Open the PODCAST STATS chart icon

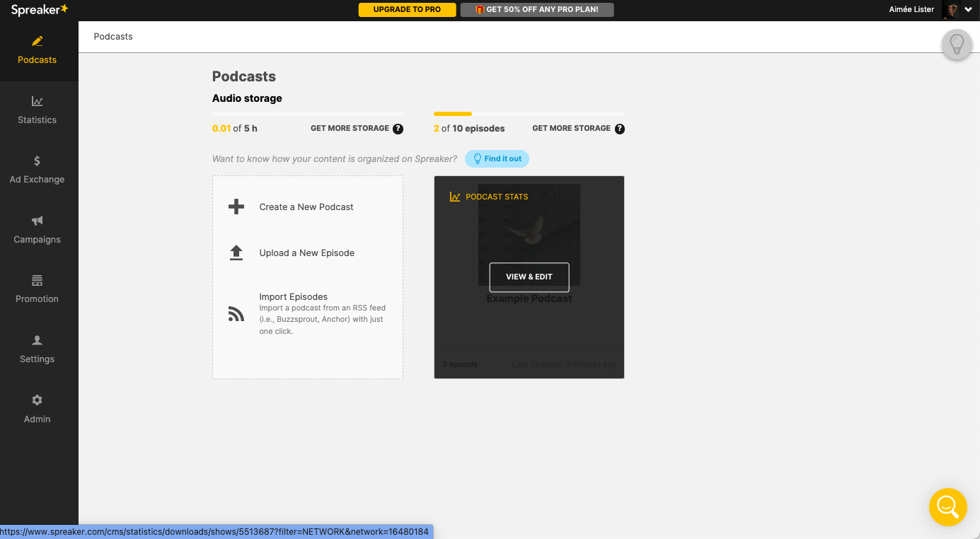pyautogui.click(x=454, y=196)
